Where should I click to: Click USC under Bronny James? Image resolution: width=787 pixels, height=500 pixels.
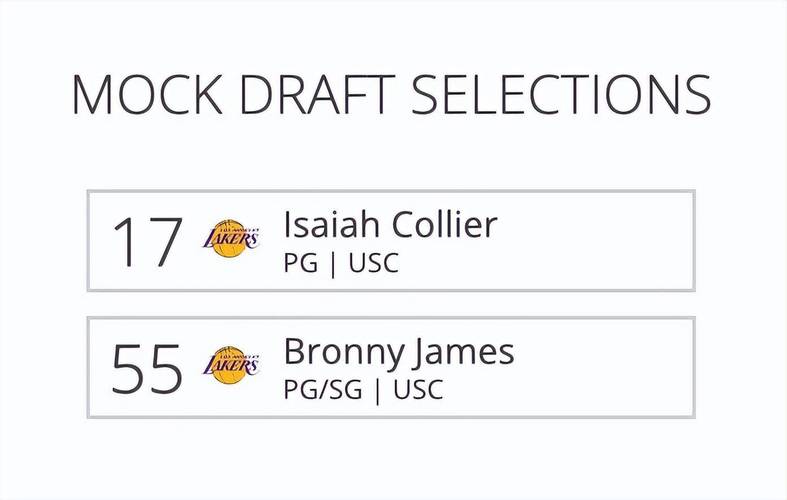(x=419, y=390)
